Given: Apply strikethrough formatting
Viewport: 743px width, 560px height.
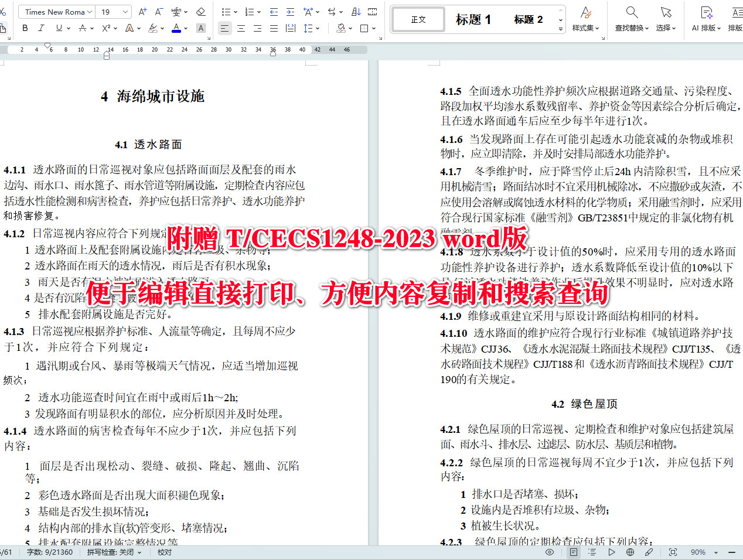Looking at the screenshot, I should [x=83, y=28].
